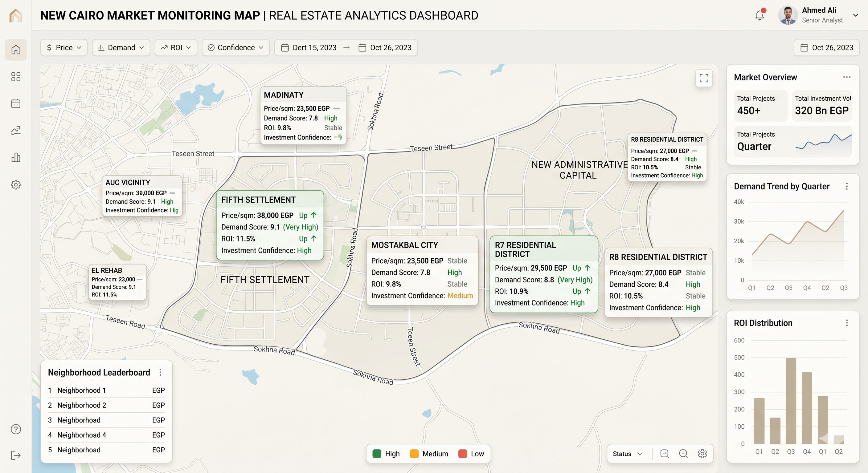Screen dimensions: 868x473
Task: Click the NEW ADMINISTRATIVE CAPITAL map label
Action: [579, 170]
